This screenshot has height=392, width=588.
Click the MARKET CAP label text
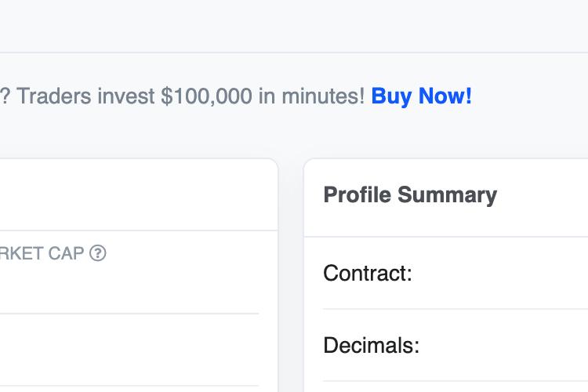[42, 253]
